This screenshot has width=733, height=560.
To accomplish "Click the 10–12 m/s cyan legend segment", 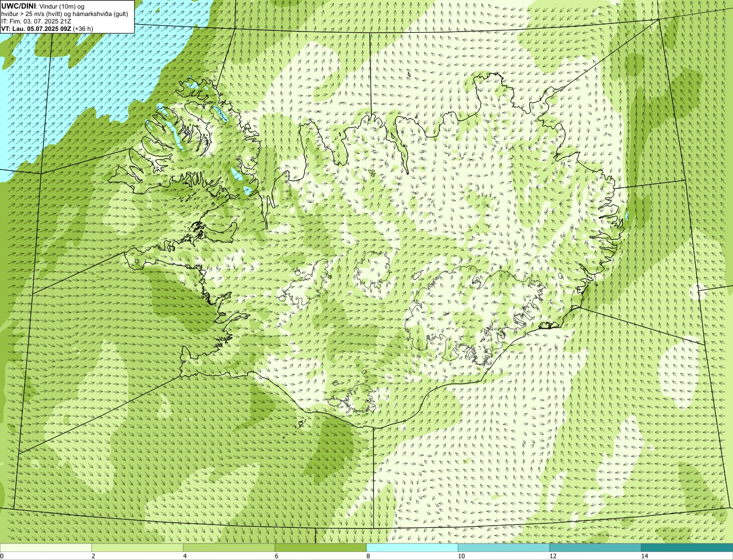I will (x=504, y=548).
